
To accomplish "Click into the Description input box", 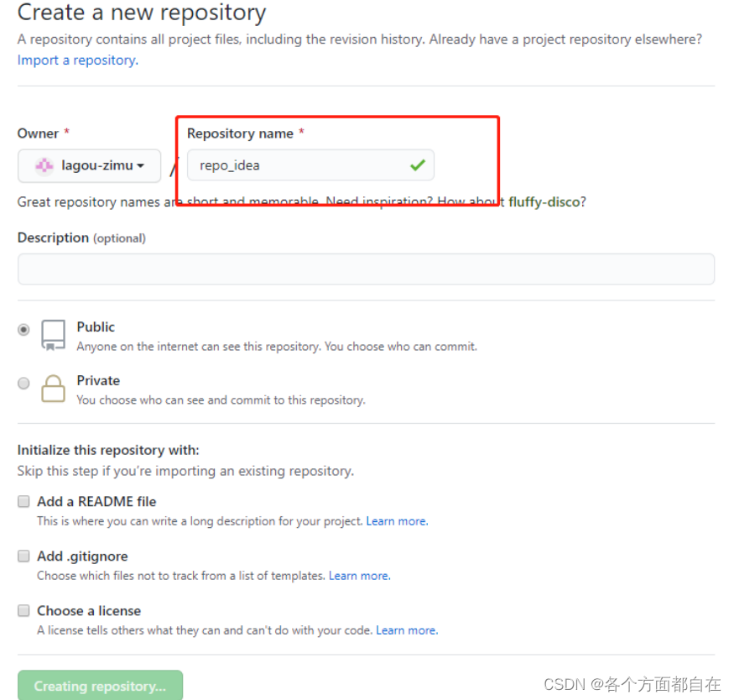I will [x=366, y=269].
